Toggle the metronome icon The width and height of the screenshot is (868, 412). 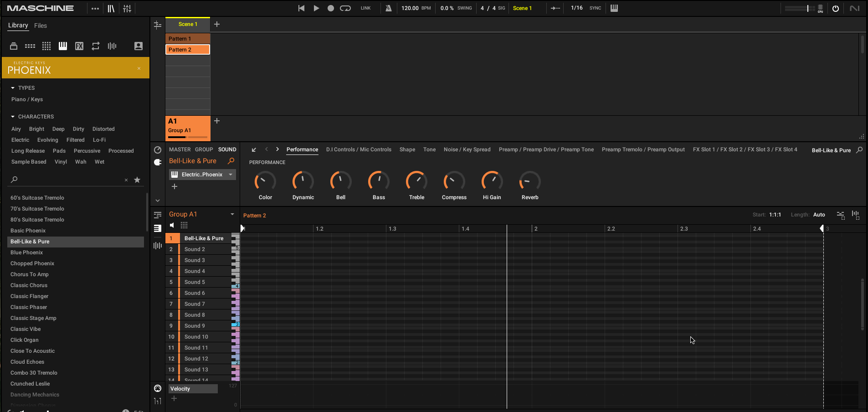pyautogui.click(x=388, y=8)
